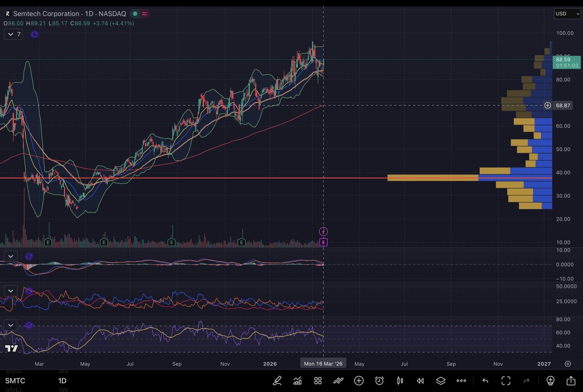Toggle the pink approximate-data indicator
This screenshot has width=583, height=392.
pyautogui.click(x=145, y=14)
